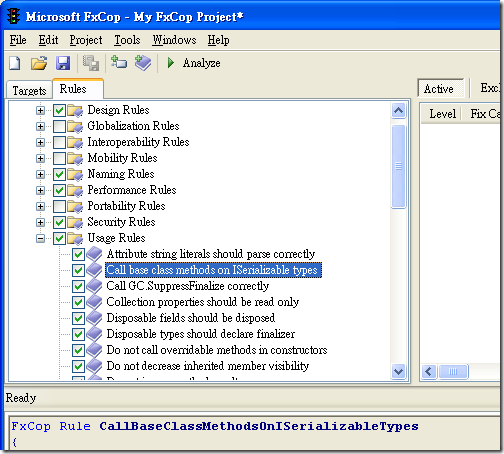Click the New Project toolbar icon

(15, 63)
